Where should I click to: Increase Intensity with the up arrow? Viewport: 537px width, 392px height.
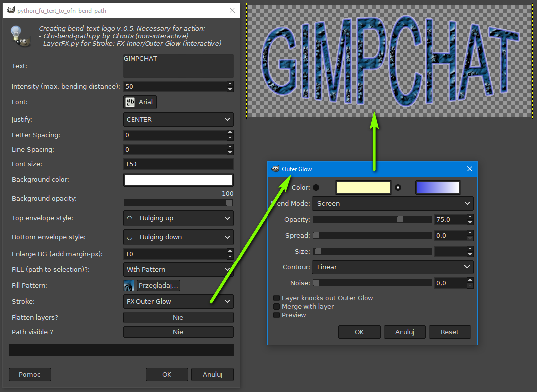(x=230, y=84)
